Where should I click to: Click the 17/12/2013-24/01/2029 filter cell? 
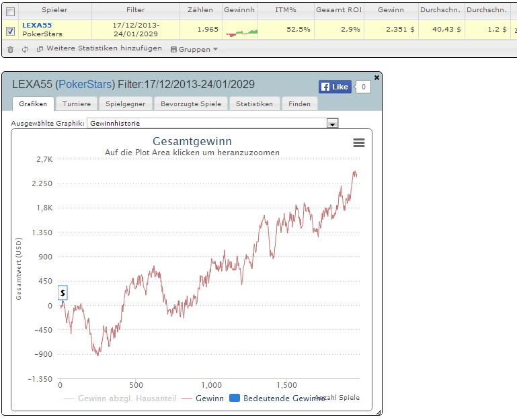tap(136, 30)
